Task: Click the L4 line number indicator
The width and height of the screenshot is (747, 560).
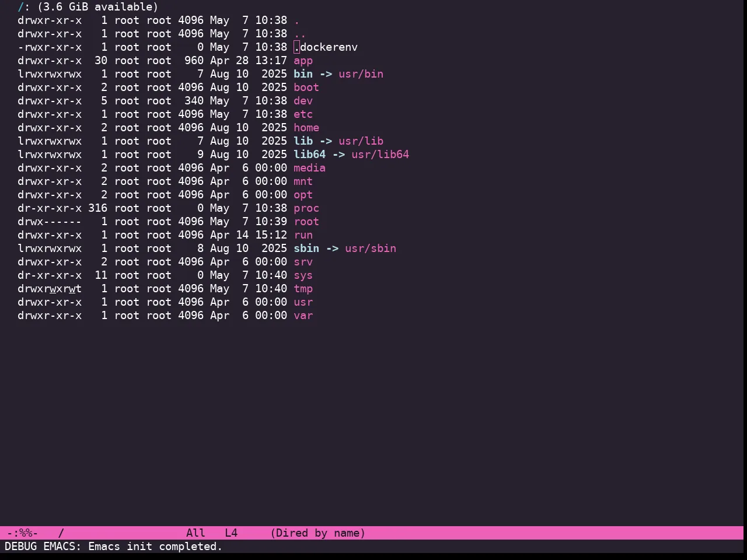Action: click(x=231, y=533)
